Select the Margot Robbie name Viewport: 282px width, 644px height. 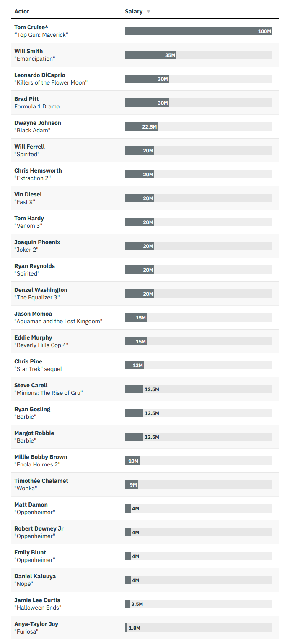click(34, 433)
